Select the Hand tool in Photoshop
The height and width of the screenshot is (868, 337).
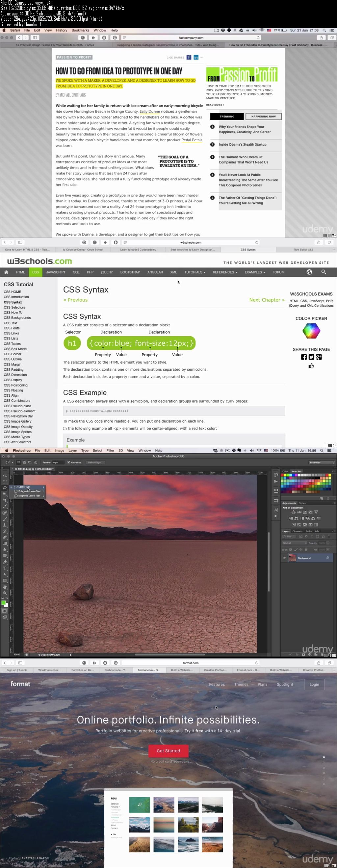[x=5, y=587]
